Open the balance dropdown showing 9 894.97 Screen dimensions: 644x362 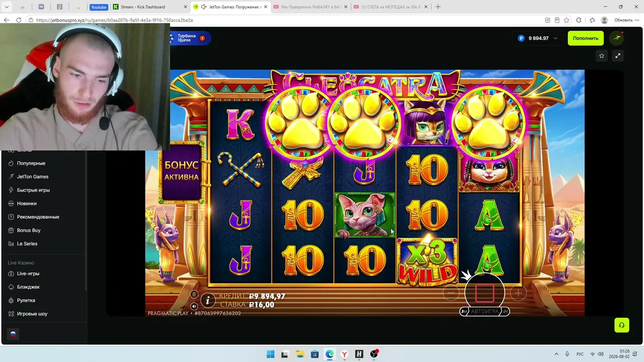point(538,38)
